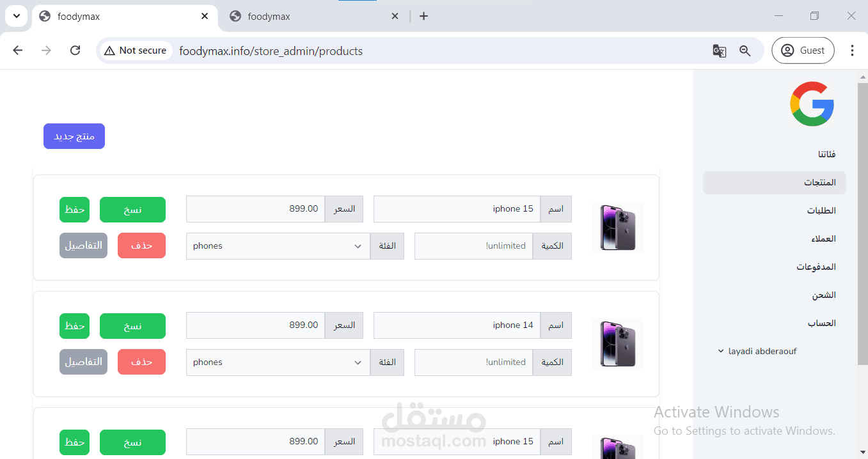Screen dimensions: 868x459
Task: Click the Google G store logo
Action: (x=812, y=104)
